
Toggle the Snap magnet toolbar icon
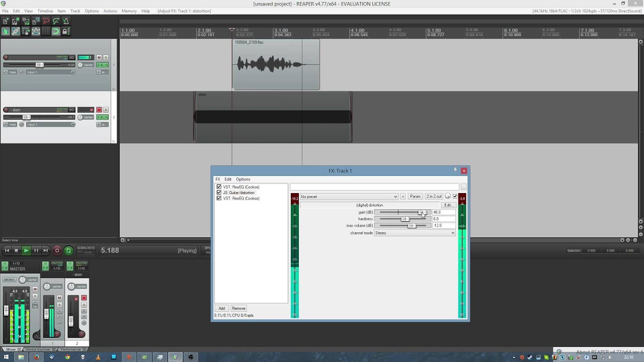pos(56,31)
